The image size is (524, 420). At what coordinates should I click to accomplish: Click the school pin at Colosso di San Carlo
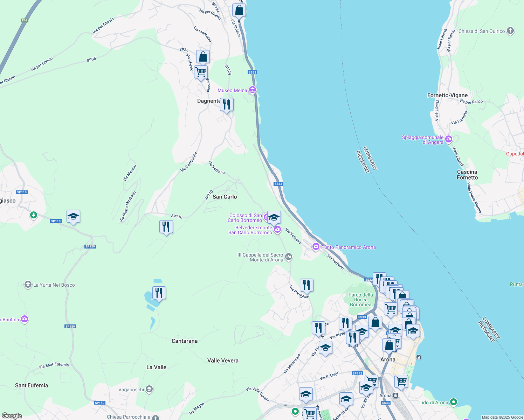pyautogui.click(x=274, y=218)
